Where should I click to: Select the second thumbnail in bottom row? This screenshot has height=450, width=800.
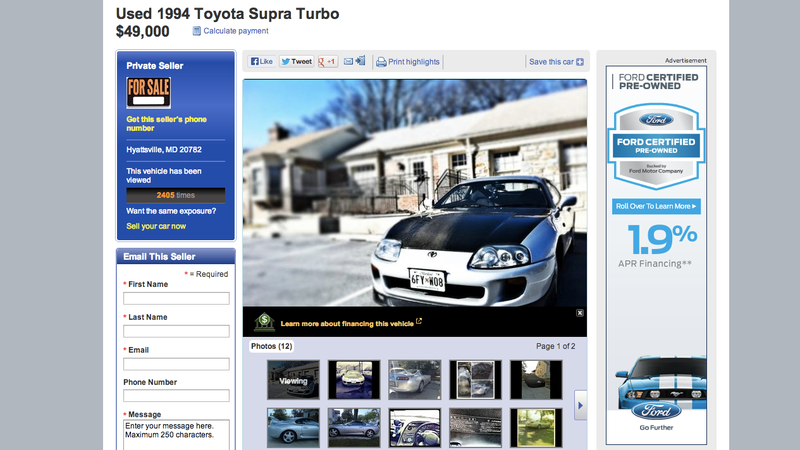[354, 428]
